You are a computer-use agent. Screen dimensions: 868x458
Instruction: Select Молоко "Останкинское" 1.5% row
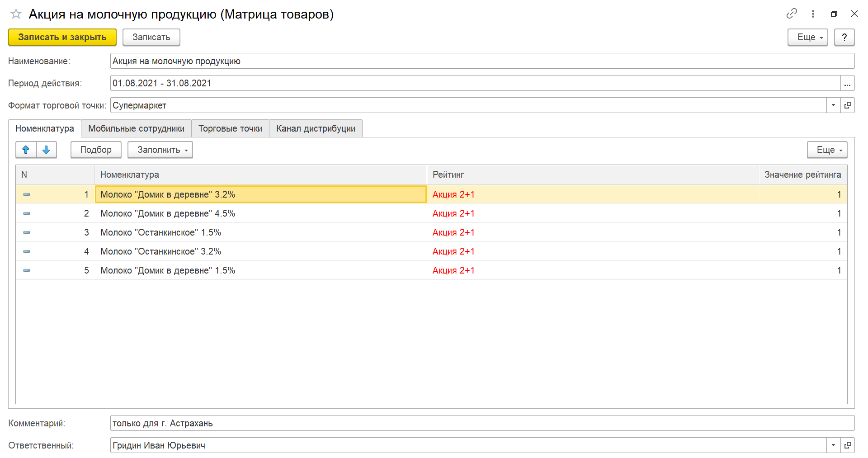[431, 232]
